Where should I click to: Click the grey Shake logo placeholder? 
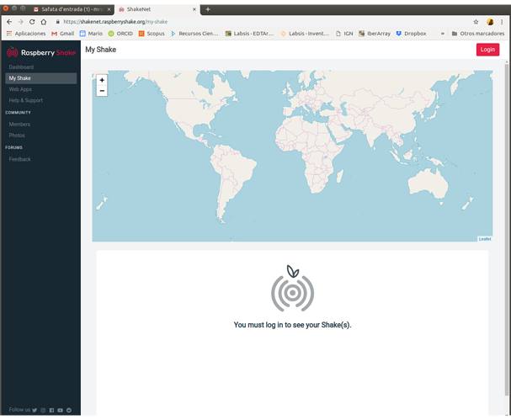[x=292, y=289]
